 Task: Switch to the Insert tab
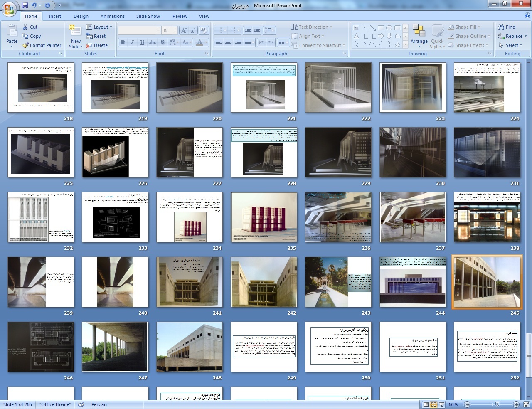(x=55, y=16)
